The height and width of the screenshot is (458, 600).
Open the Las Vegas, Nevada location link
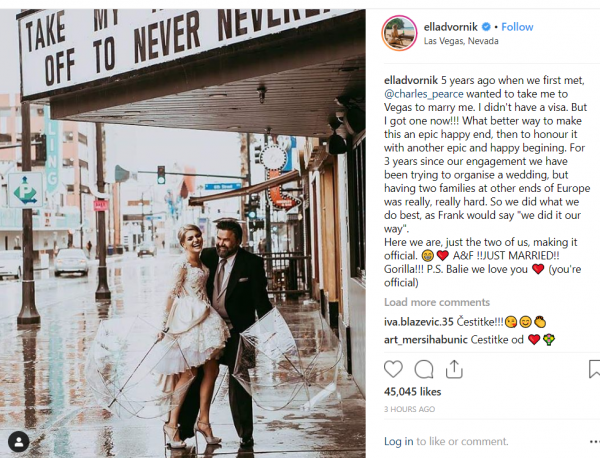coord(461,41)
